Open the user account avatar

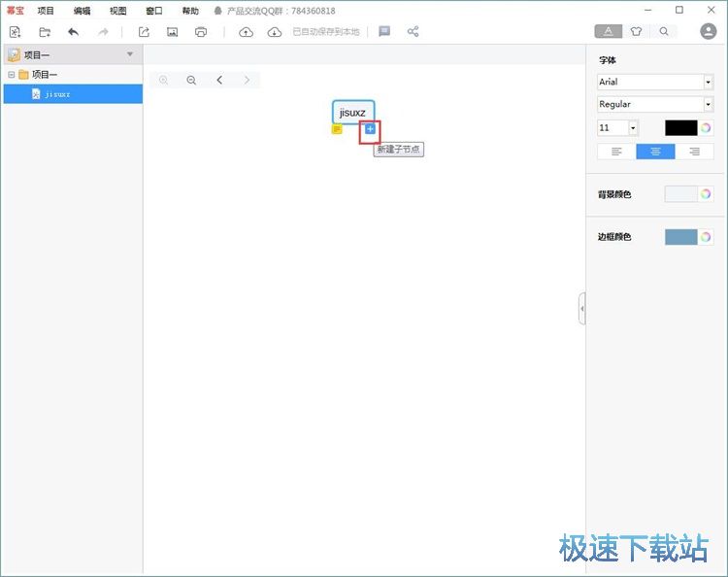[x=708, y=32]
